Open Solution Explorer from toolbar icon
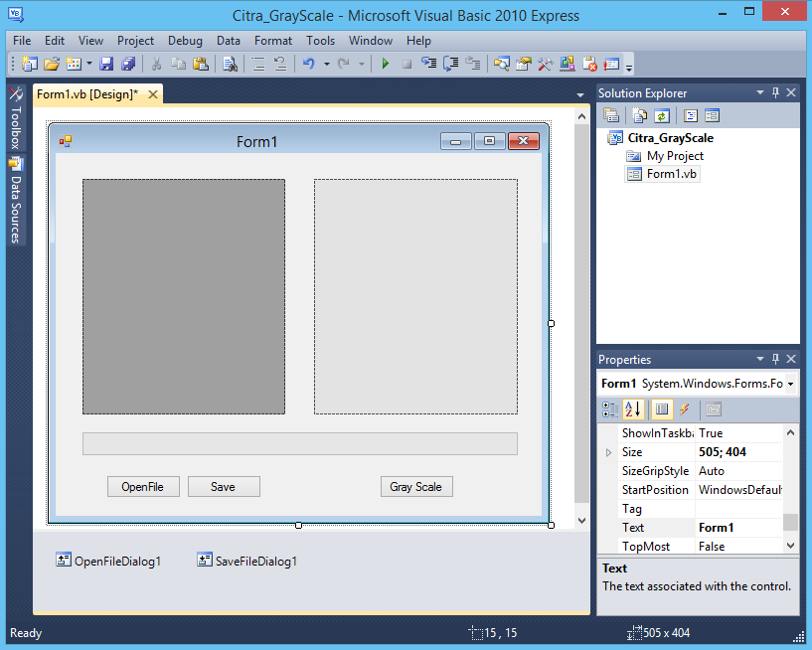Image resolution: width=812 pixels, height=650 pixels. click(501, 64)
